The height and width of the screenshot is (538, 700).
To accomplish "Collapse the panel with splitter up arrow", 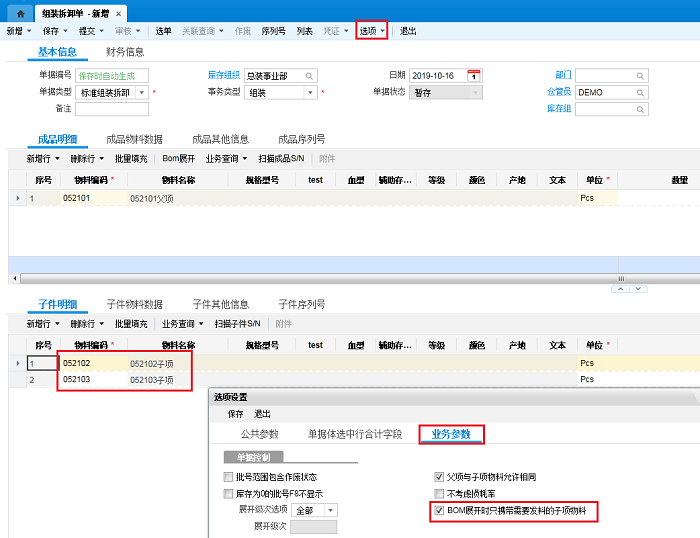I will [x=620, y=287].
